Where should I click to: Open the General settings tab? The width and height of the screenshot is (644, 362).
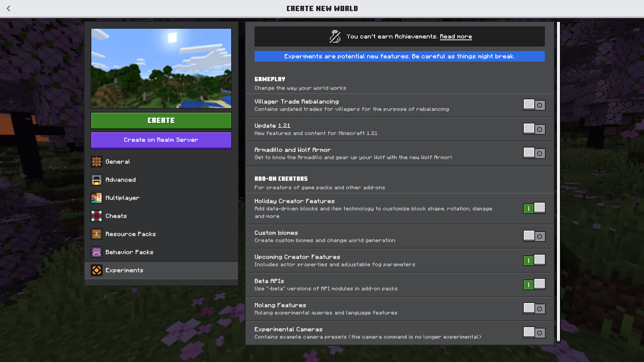(161, 162)
